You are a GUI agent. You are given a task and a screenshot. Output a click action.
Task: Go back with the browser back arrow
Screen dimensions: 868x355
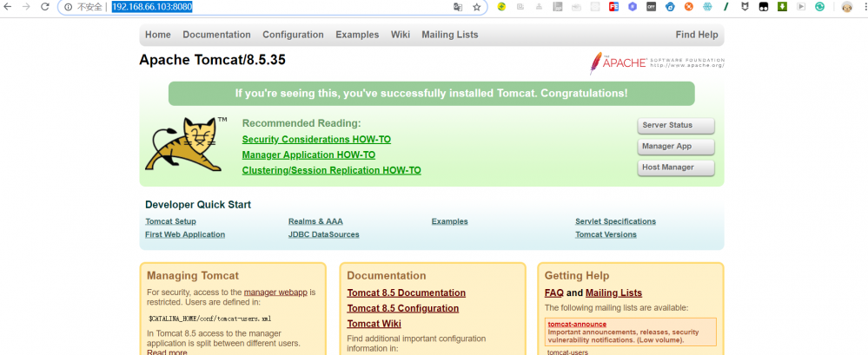coord(7,7)
